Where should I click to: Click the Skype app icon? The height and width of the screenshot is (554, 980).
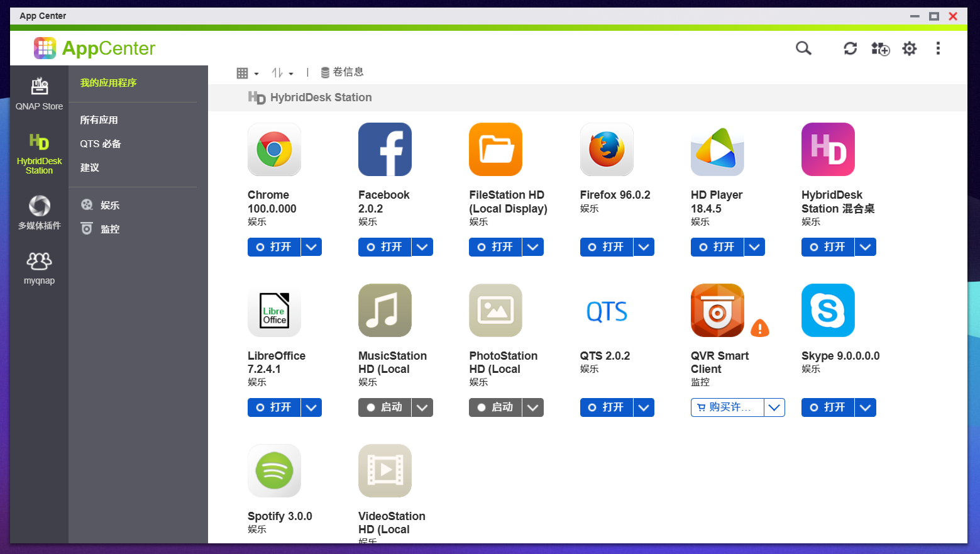coord(828,310)
